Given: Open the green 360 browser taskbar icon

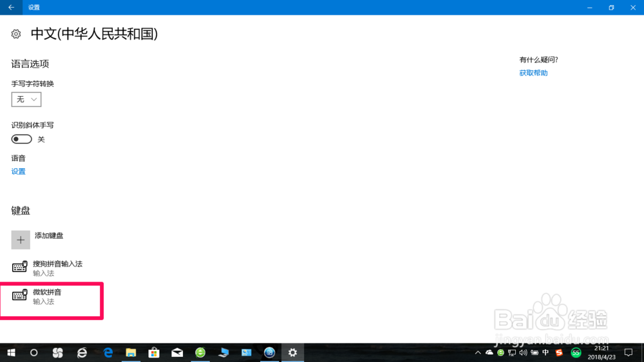Looking at the screenshot, I should click(x=200, y=352).
